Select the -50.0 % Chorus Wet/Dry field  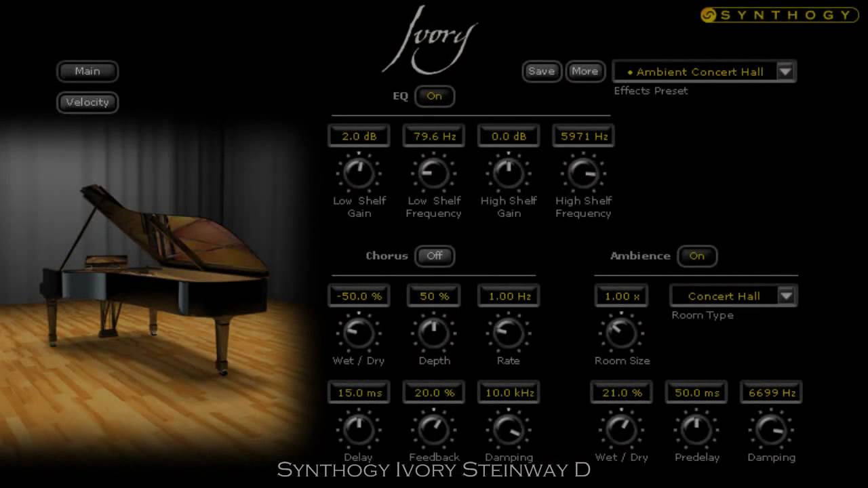click(359, 296)
